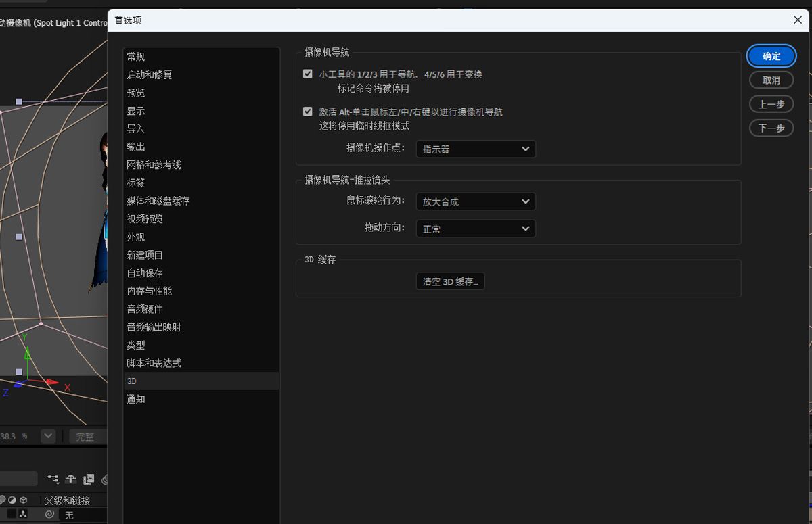The image size is (812, 524).
Task: Click the spiral pick whip icon beside 无
Action: pos(49,515)
